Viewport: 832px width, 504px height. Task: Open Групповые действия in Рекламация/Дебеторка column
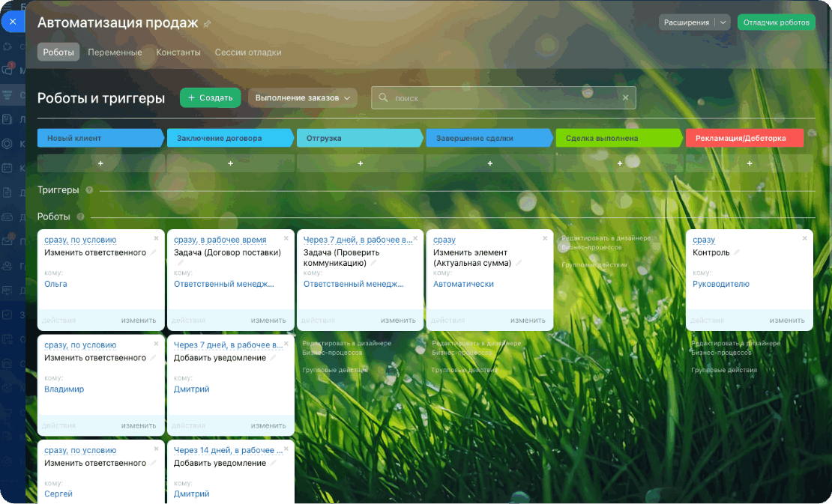pyautogui.click(x=724, y=370)
